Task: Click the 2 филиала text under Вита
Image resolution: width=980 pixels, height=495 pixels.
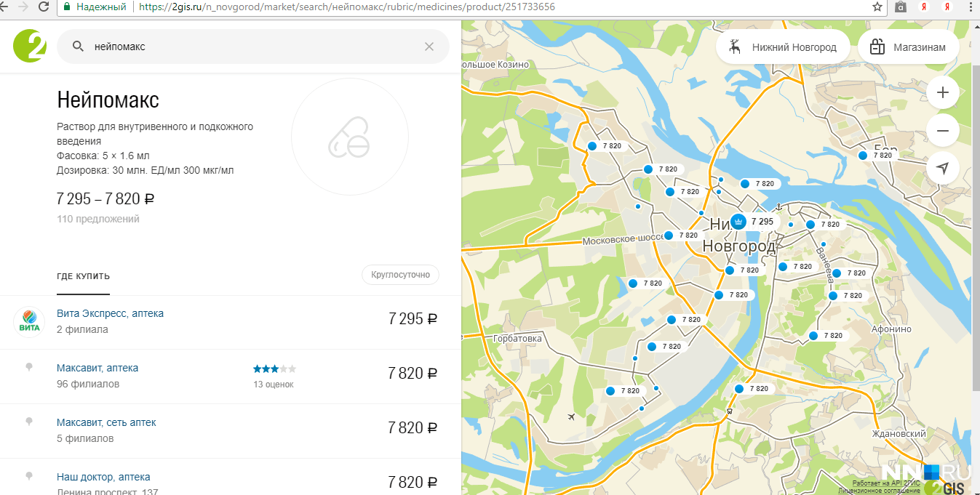Action: tap(82, 329)
